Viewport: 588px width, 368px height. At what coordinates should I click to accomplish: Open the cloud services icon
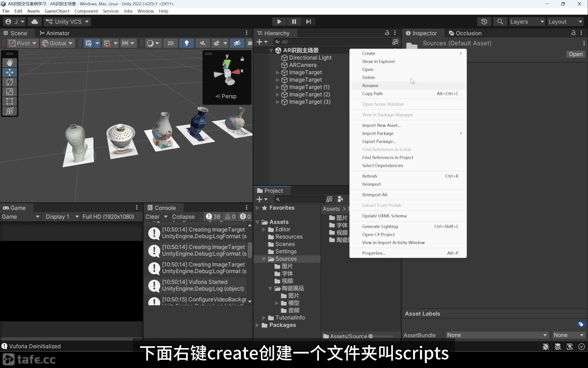click(34, 22)
